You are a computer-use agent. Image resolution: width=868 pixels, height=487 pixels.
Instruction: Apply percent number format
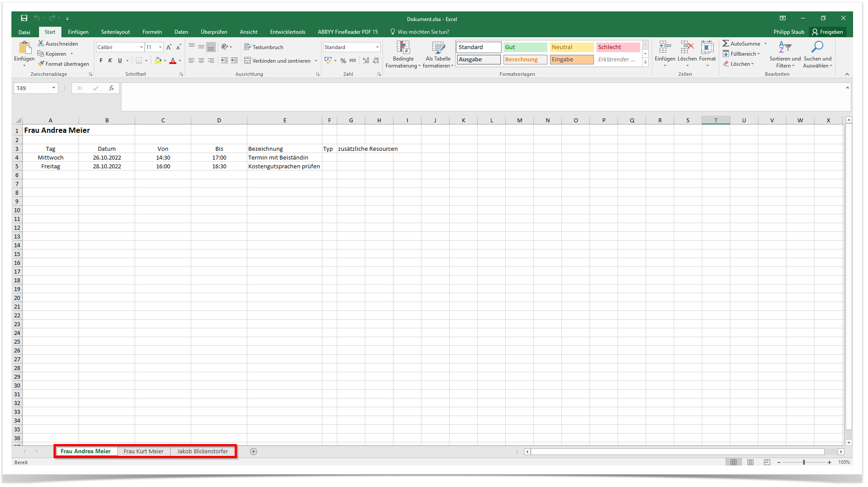[343, 60]
